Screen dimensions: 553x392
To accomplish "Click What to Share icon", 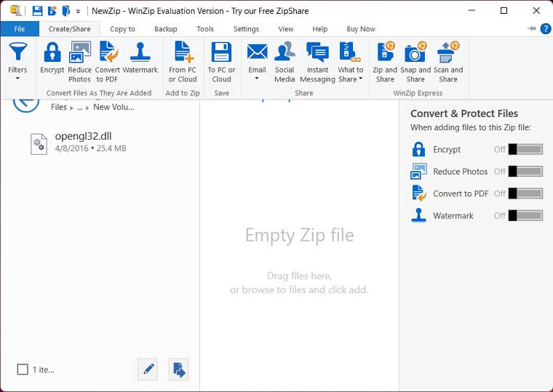I will click(x=350, y=52).
